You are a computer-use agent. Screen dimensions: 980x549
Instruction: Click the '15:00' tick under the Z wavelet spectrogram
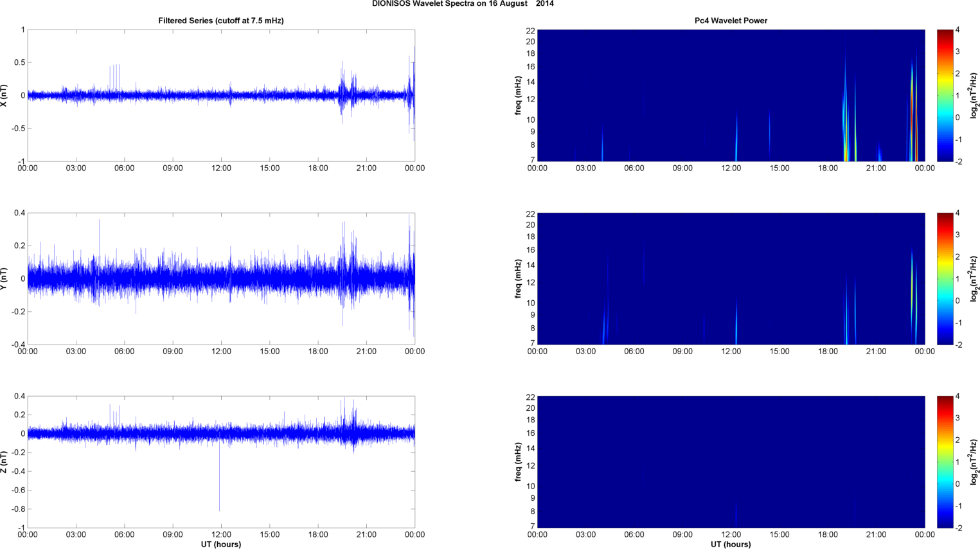[780, 535]
